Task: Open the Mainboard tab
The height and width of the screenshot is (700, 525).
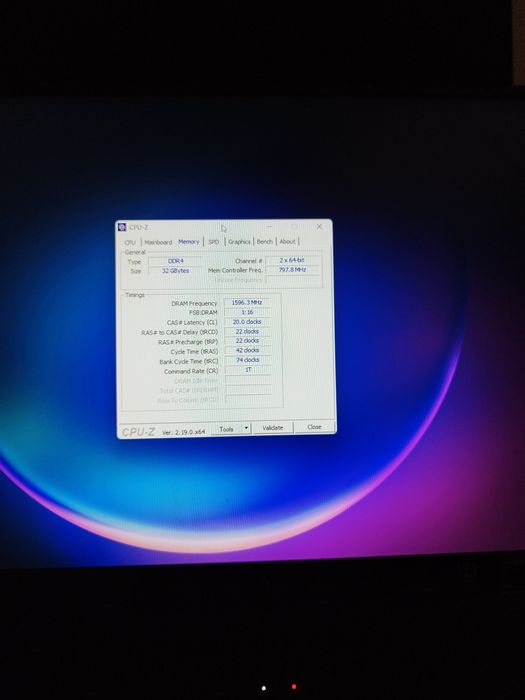Action: tap(158, 242)
